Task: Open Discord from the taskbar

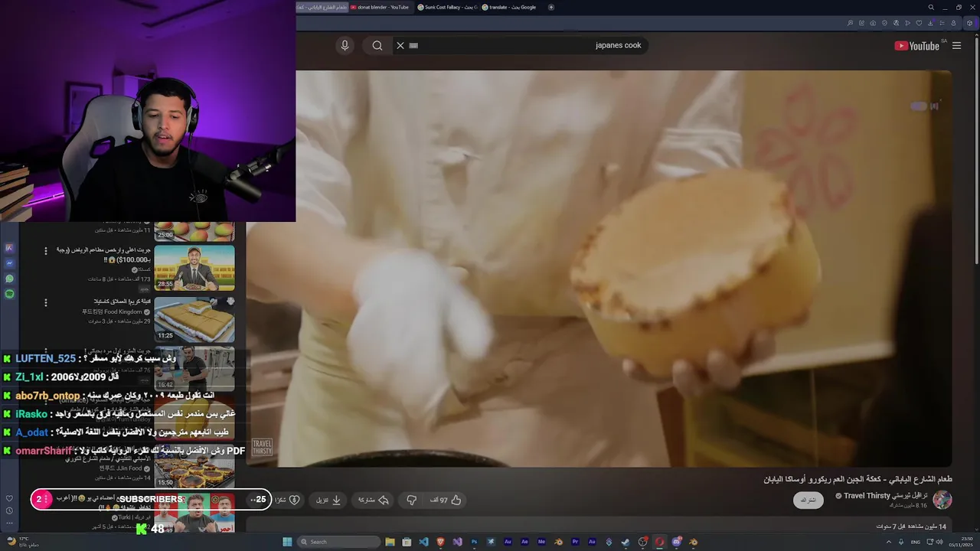Action: click(x=677, y=542)
